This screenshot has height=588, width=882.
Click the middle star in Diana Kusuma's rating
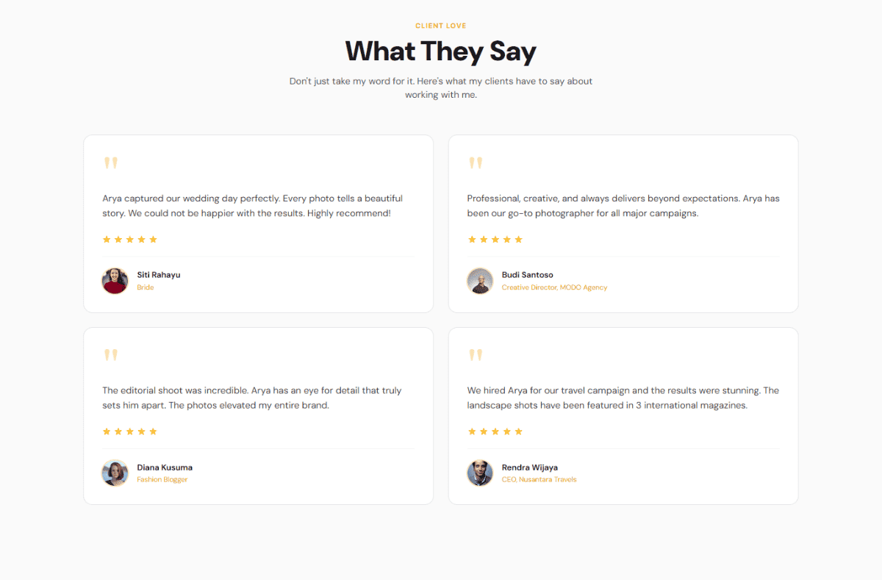[x=130, y=431]
